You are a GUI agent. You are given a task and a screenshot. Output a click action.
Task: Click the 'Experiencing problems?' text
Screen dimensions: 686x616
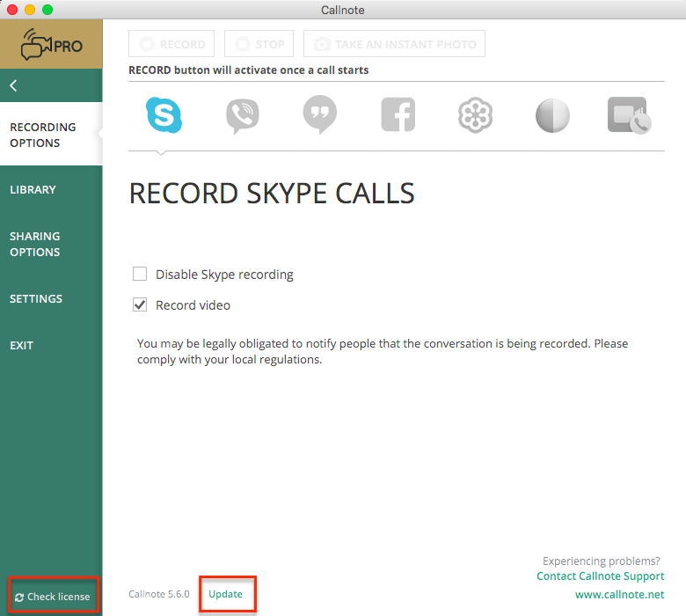[x=601, y=561]
